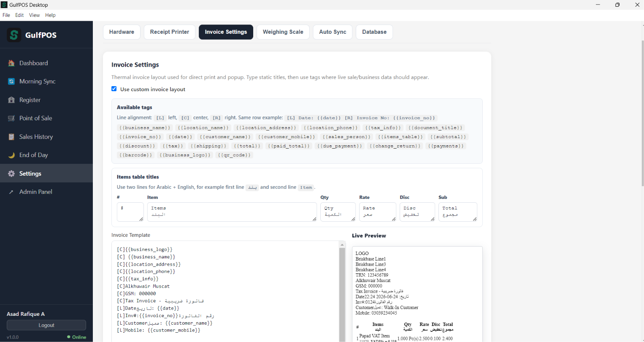Open the Weighing Scale tab

point(283,32)
